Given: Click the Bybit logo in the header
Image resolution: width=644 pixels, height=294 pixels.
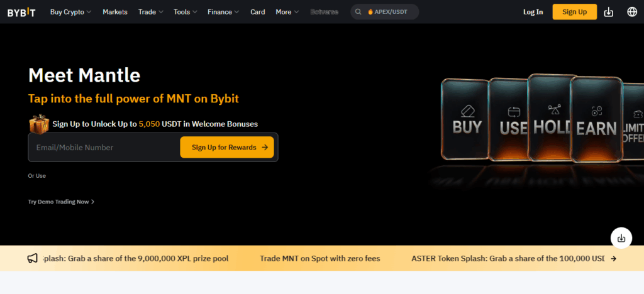Looking at the screenshot, I should [x=21, y=12].
